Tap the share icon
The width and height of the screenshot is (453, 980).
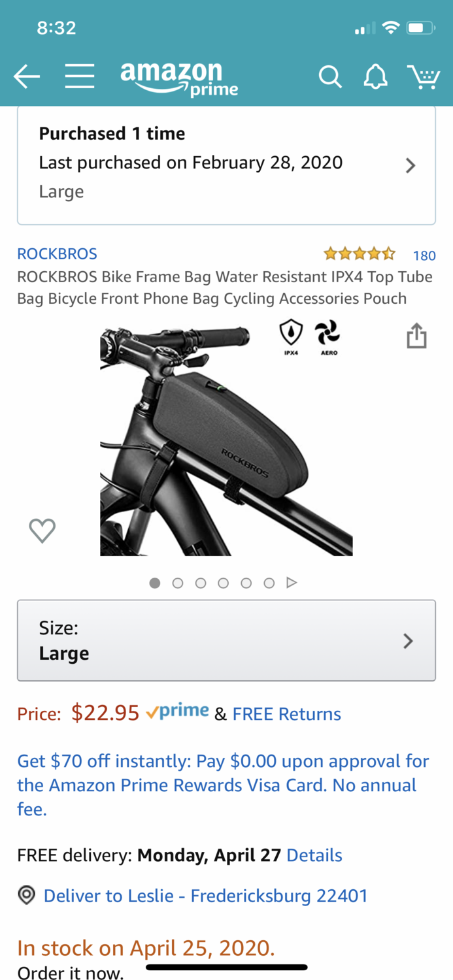click(x=416, y=336)
